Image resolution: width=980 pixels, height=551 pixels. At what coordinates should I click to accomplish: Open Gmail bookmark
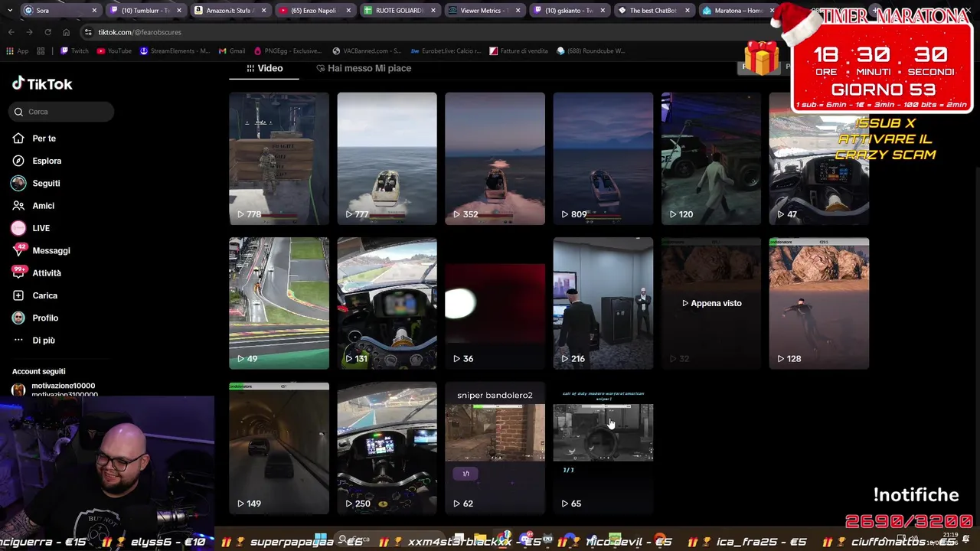pyautogui.click(x=232, y=51)
